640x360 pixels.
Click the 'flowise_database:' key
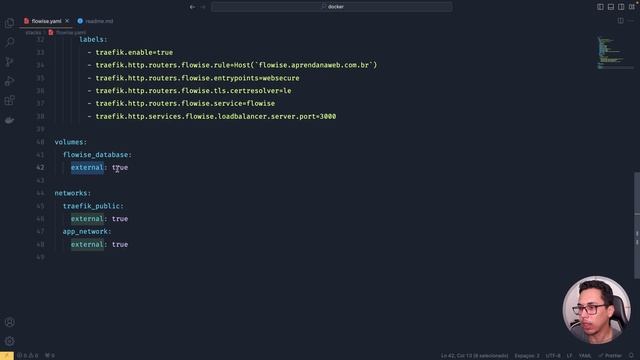pyautogui.click(x=97, y=155)
